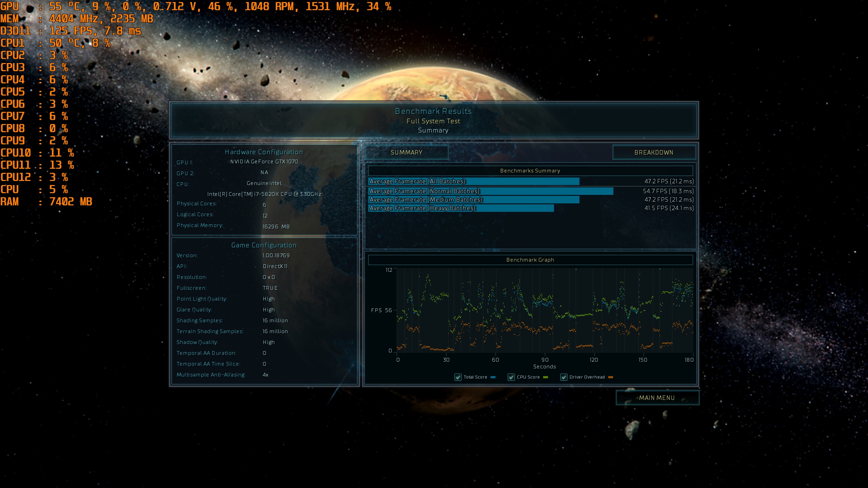Click the Benchmark Results title
The image size is (868, 488).
(433, 111)
